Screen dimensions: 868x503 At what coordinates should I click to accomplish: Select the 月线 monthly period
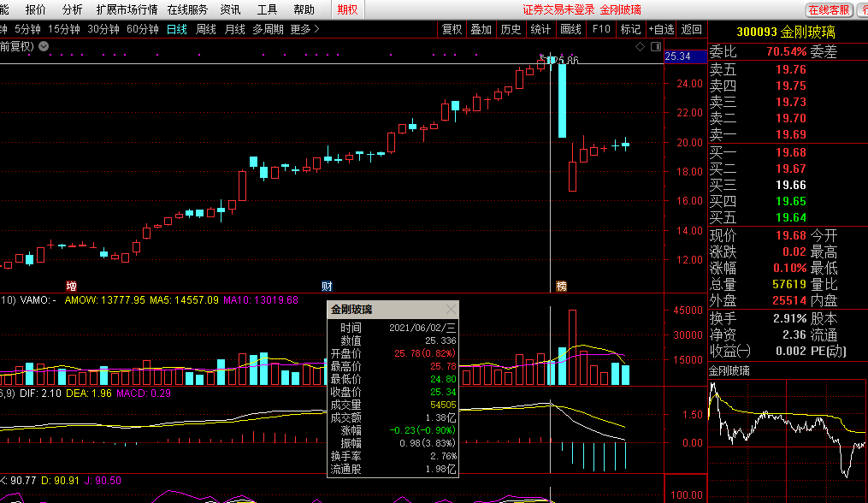click(x=234, y=29)
